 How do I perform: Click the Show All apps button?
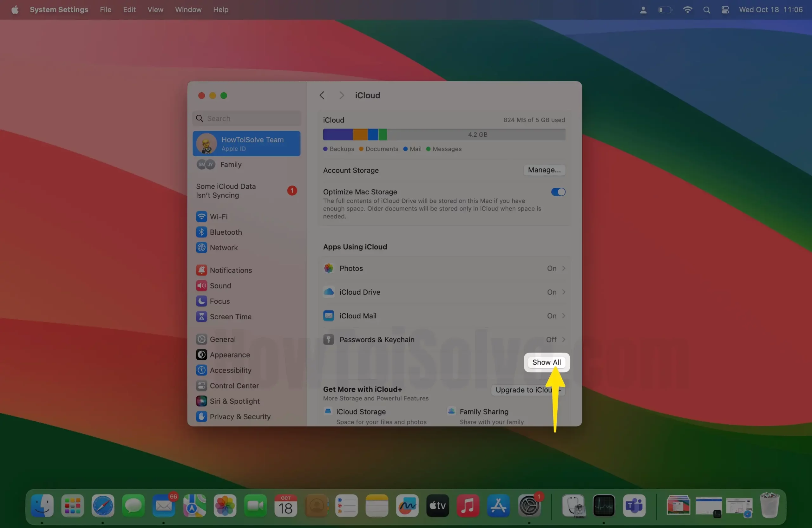coord(546,362)
